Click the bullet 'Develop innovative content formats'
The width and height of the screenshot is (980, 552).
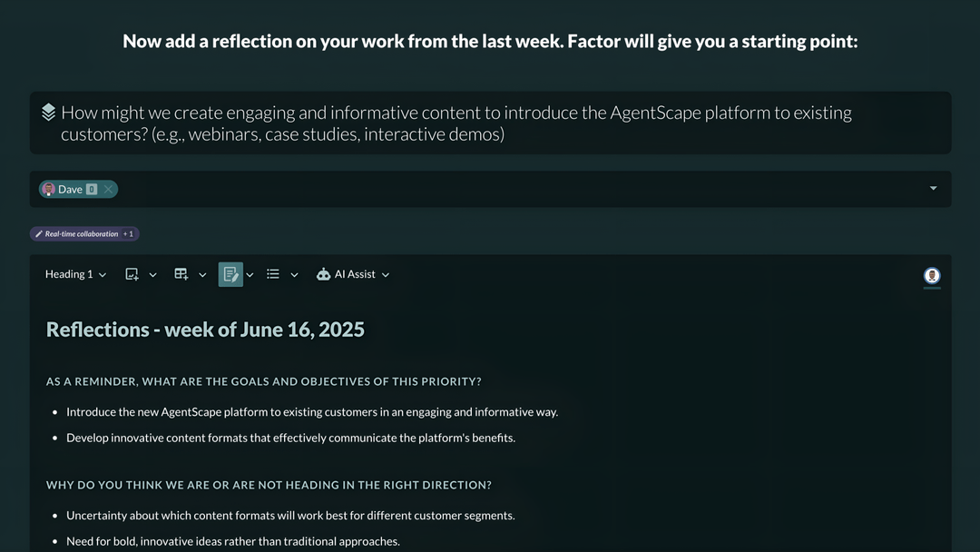click(290, 438)
